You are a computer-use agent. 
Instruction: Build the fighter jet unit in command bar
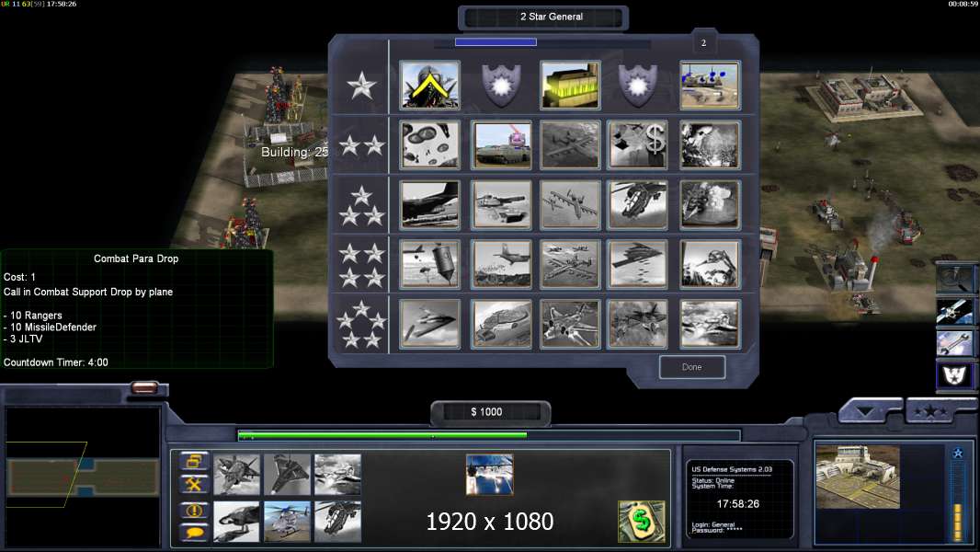[x=236, y=475]
